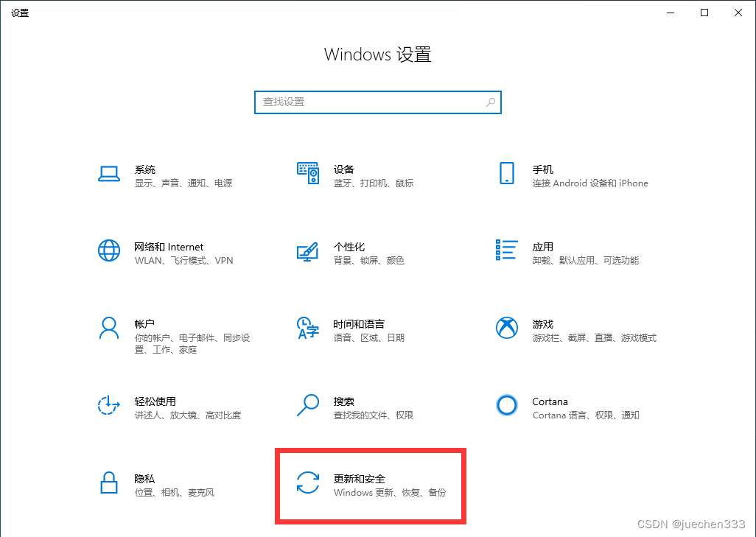
Task: Open the 帐户 heading
Action: point(144,324)
